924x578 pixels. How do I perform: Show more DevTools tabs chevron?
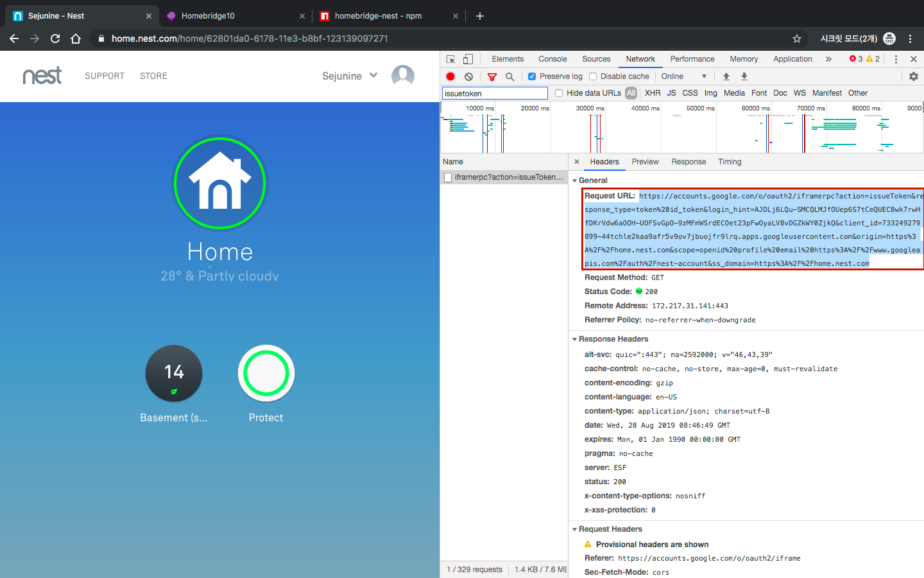828,59
